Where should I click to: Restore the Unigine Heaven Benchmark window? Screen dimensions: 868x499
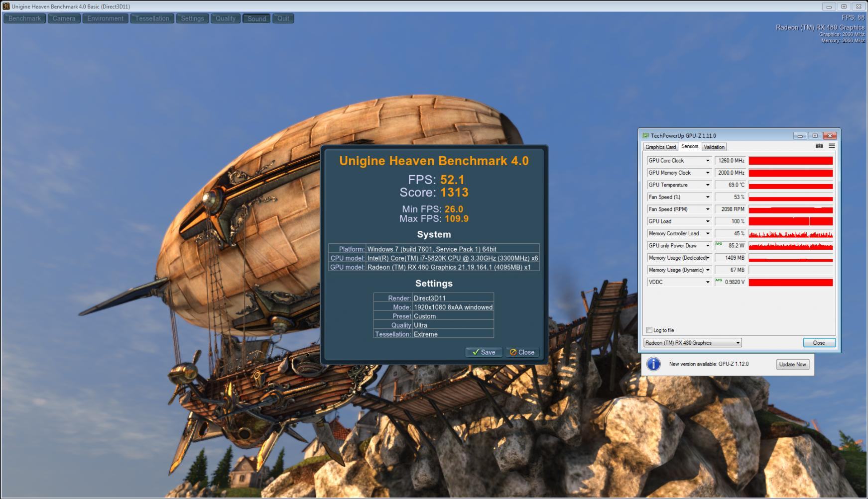pos(844,6)
